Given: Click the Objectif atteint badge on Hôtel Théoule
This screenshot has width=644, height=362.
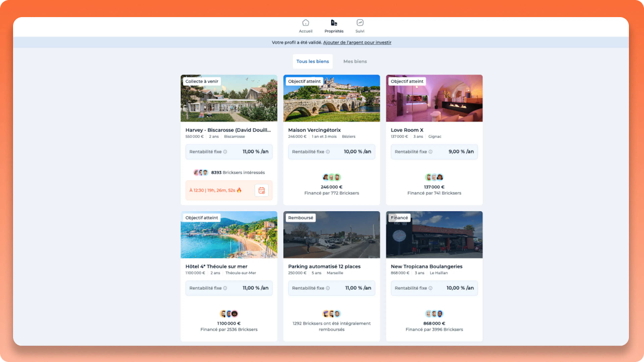Looking at the screenshot, I should (x=201, y=218).
